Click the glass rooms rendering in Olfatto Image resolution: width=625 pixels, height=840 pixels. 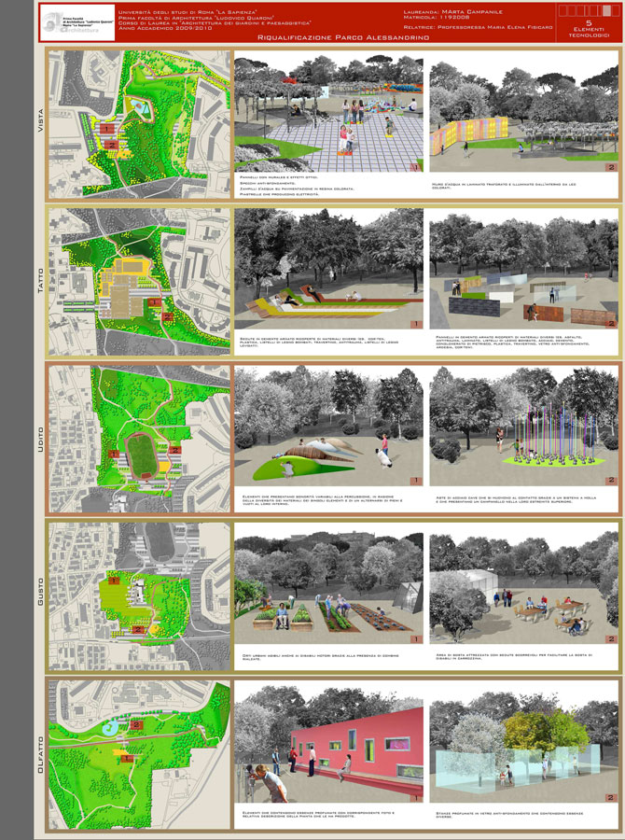tap(524, 747)
